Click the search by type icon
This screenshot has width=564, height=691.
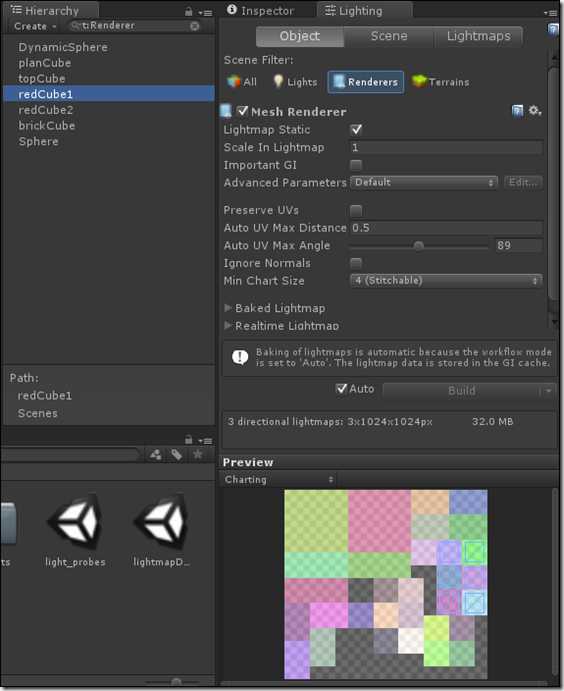156,454
